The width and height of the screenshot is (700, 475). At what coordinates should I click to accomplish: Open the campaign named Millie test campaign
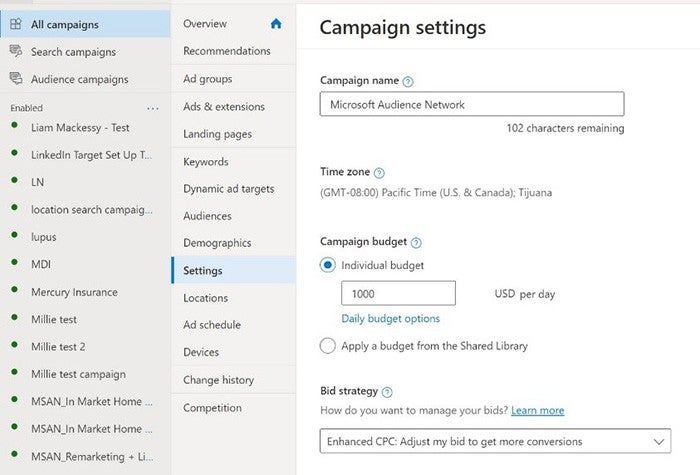tap(78, 374)
